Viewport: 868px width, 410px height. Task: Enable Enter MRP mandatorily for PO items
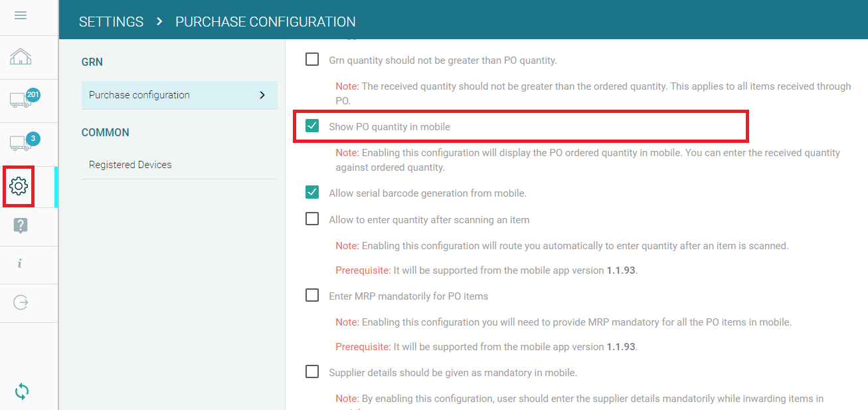pos(312,296)
